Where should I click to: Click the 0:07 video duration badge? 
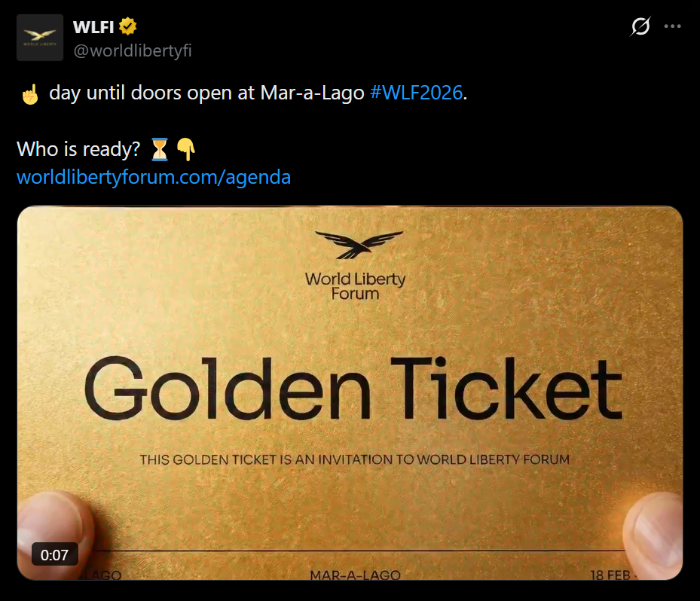tap(54, 554)
